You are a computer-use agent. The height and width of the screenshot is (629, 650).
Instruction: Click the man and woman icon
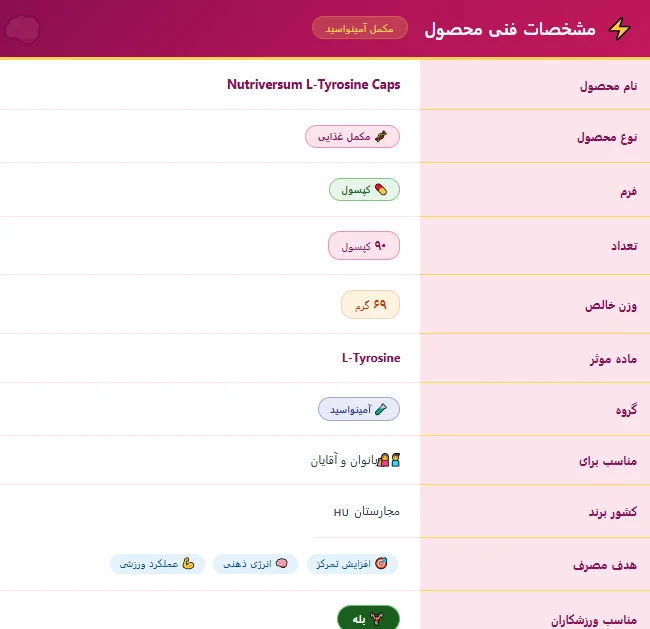pos(390,460)
